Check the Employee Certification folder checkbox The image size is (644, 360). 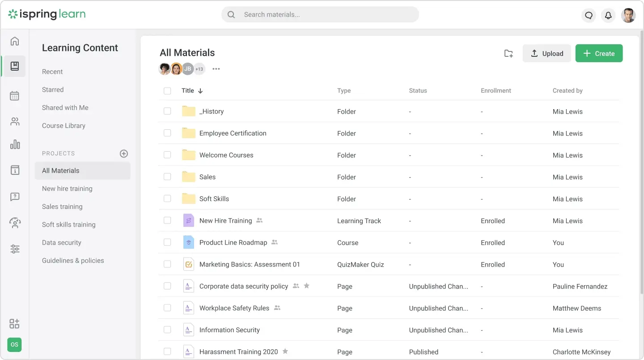pos(167,133)
